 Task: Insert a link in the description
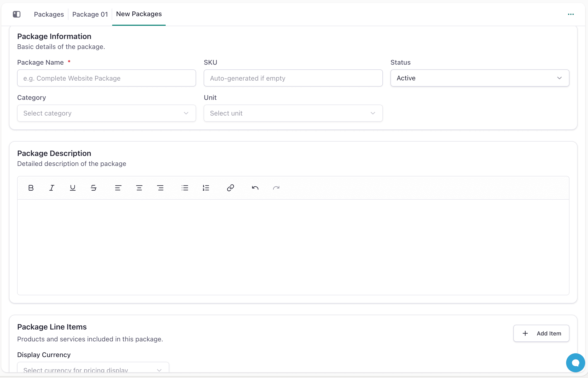coord(231,188)
